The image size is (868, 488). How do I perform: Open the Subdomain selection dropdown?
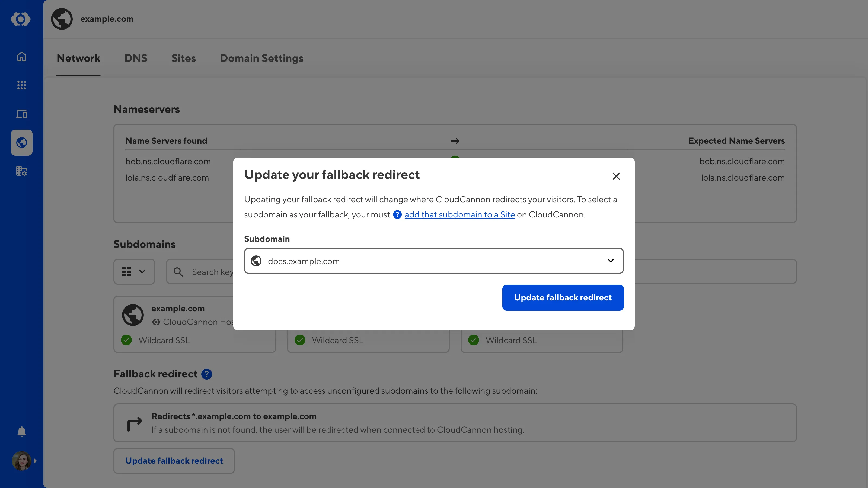(x=611, y=261)
